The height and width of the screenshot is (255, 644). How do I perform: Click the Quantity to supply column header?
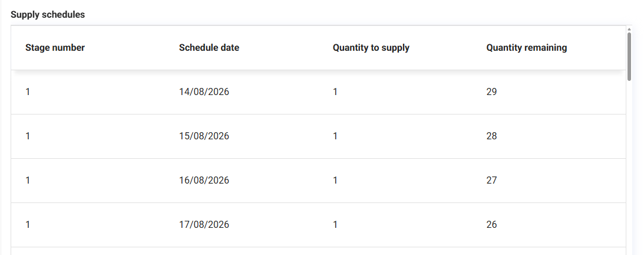371,48
